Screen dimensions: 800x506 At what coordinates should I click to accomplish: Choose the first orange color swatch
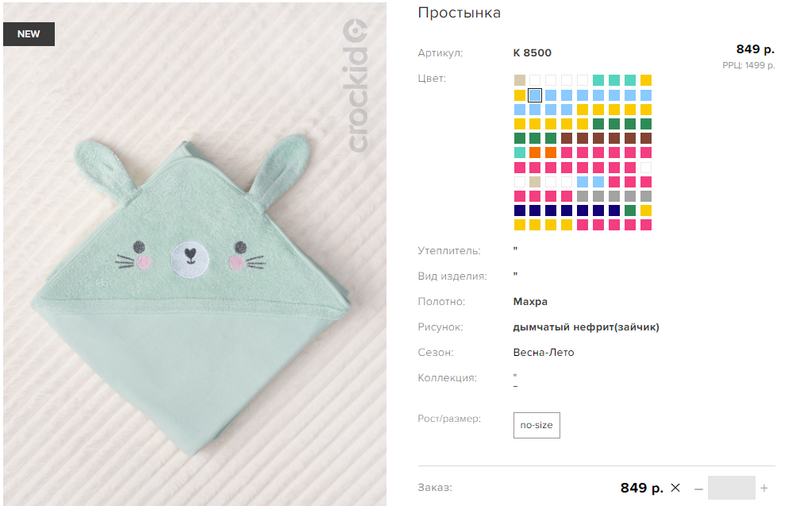point(535,153)
